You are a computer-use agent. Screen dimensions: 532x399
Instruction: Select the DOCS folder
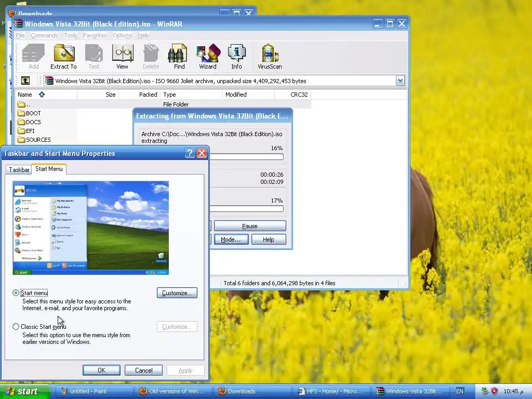pyautogui.click(x=29, y=122)
